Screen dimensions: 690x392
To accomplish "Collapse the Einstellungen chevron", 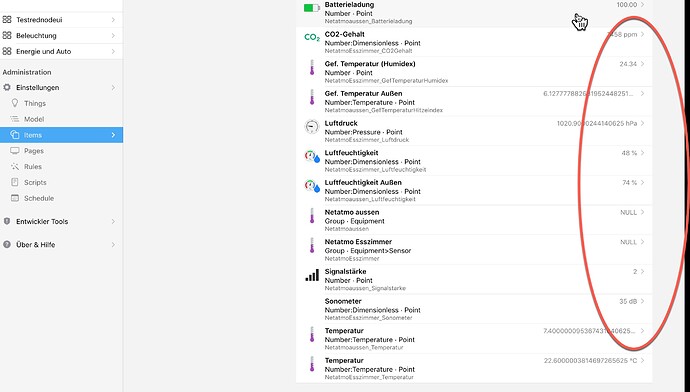I will tap(113, 88).
